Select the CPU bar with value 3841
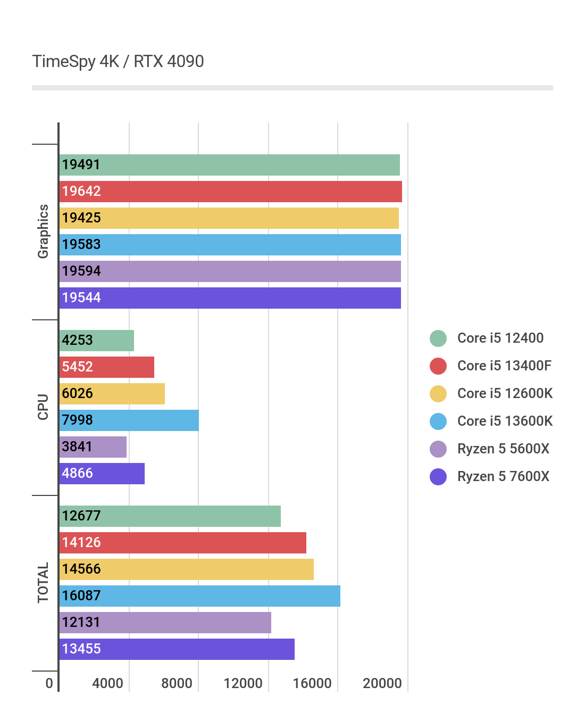This screenshot has height=728, width=585. 93,447
